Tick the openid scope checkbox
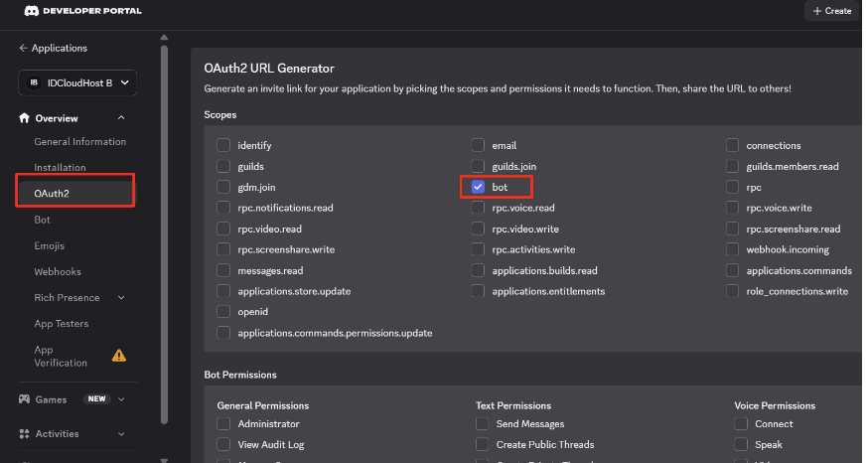This screenshot has width=868, height=463. (223, 311)
